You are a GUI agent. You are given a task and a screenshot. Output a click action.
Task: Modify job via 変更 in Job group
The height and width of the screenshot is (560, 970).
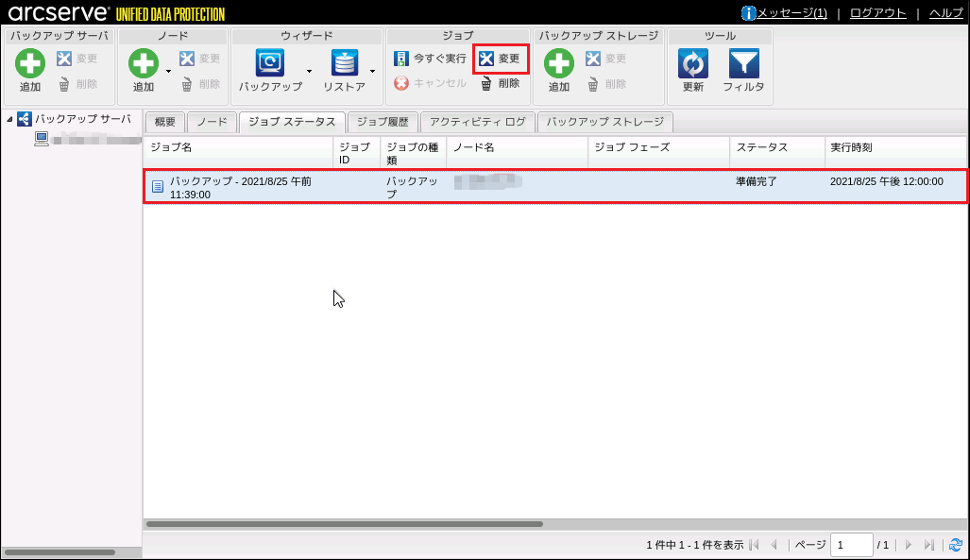tap(501, 59)
